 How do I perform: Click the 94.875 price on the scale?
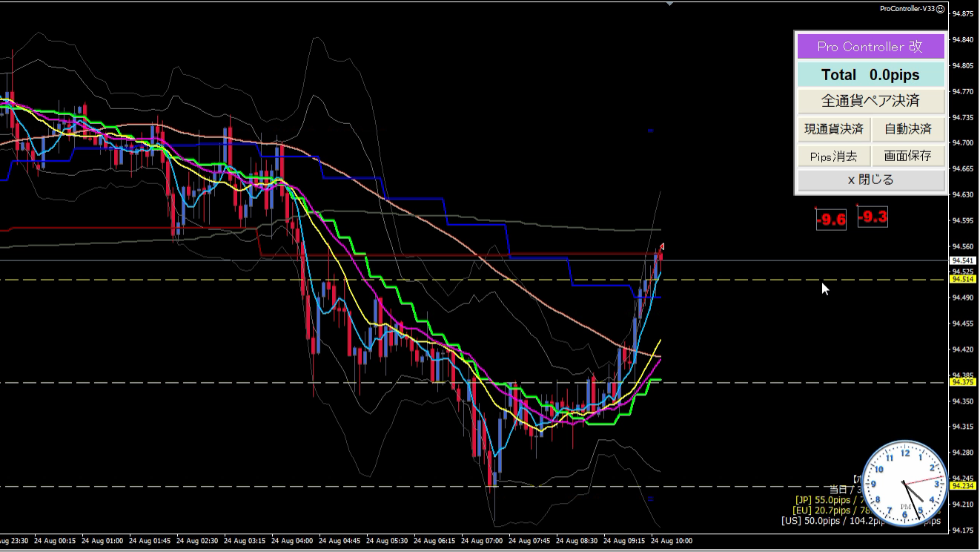coord(963,13)
